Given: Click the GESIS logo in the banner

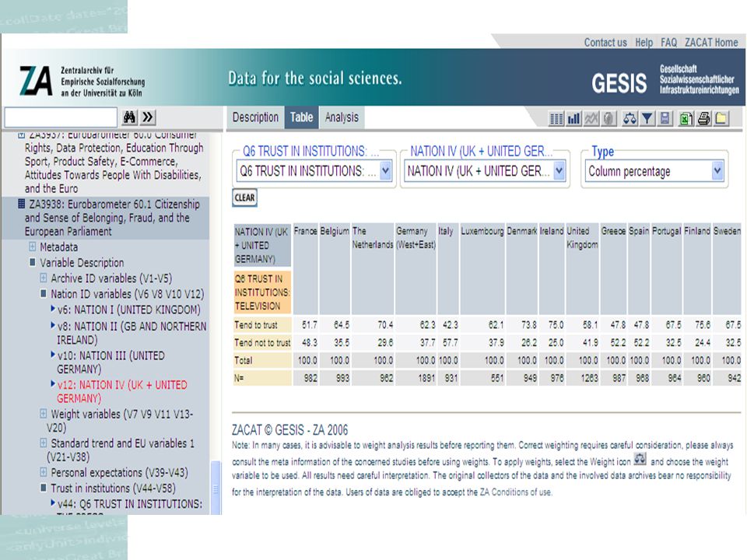Looking at the screenshot, I should pos(619,83).
